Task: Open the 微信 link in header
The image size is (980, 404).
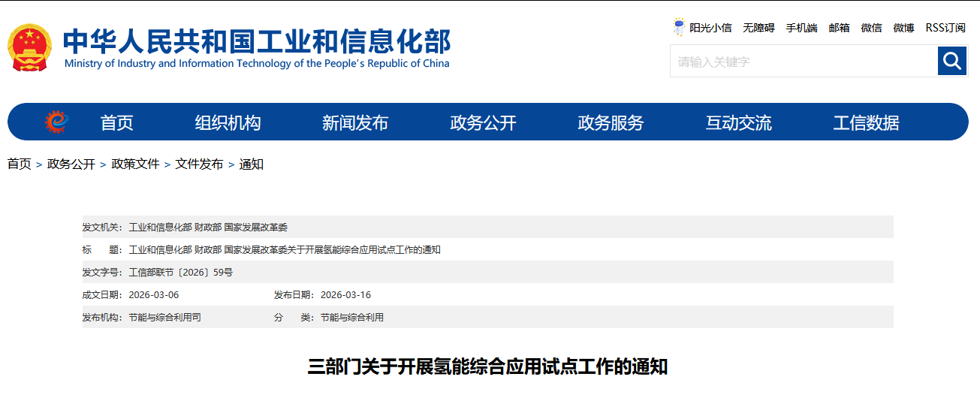Action: [x=871, y=28]
